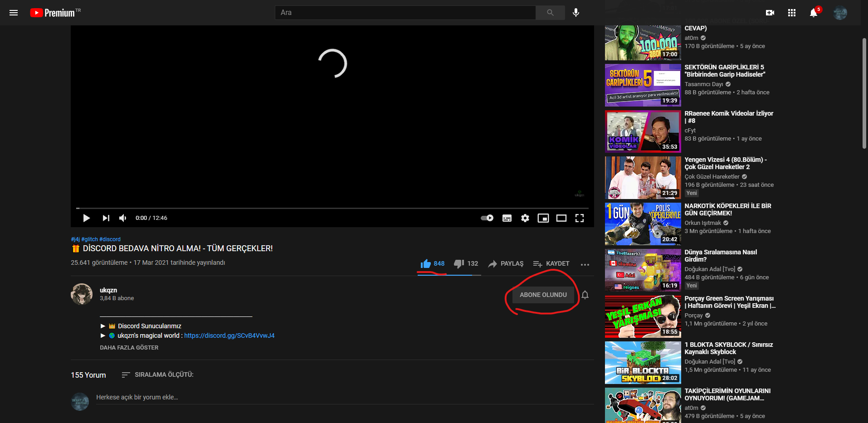The image size is (868, 423).
Task: Dislike the video (132 thumbs down)
Action: pyautogui.click(x=466, y=264)
